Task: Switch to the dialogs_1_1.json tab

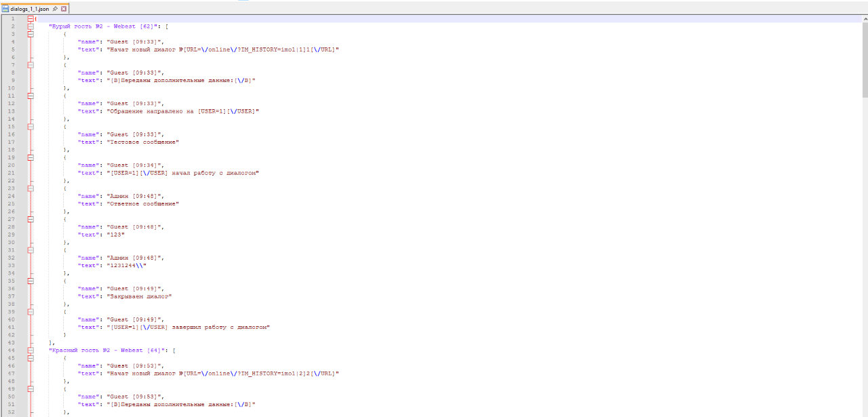Action: click(x=30, y=9)
